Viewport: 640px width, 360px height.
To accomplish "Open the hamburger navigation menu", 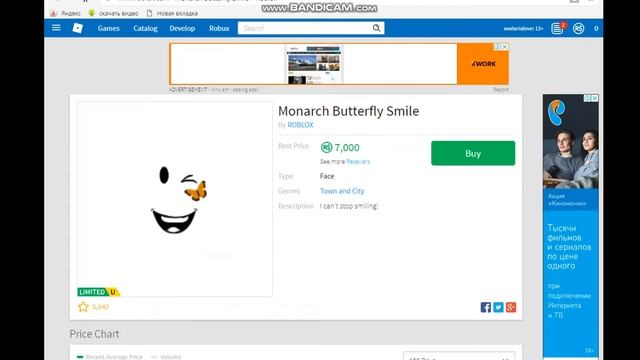I will pos(56,28).
